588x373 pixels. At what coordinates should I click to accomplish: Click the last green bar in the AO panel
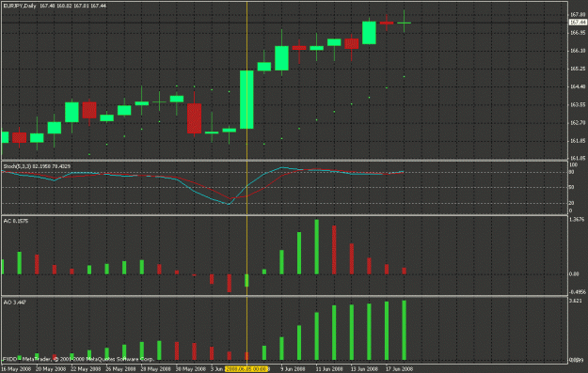[405, 330]
